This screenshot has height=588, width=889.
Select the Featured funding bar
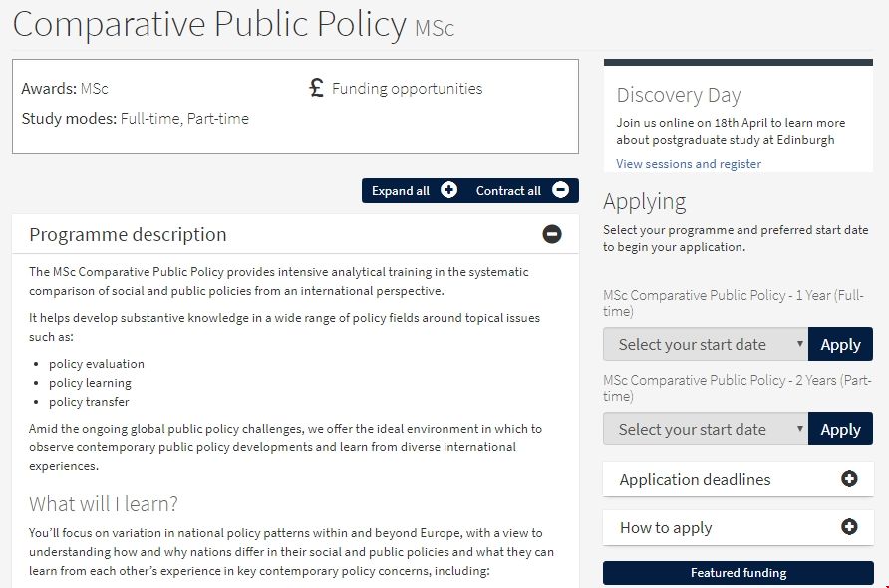(738, 573)
